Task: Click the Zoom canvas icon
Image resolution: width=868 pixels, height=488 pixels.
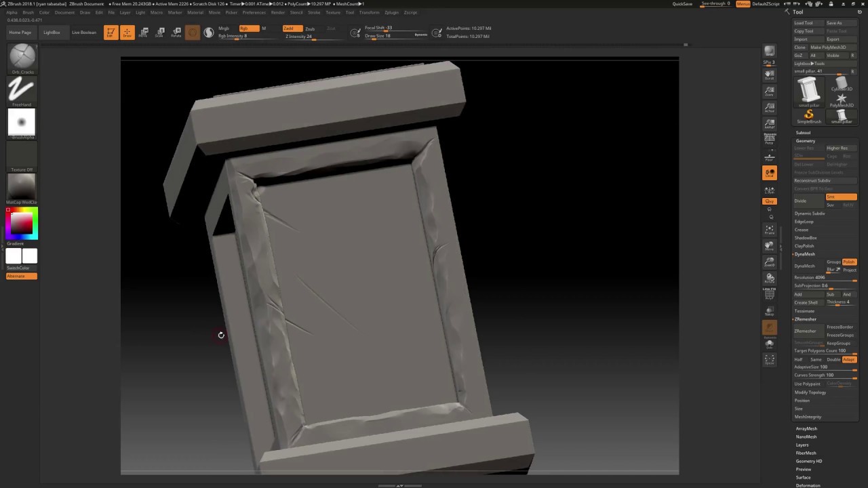Action: (769, 91)
